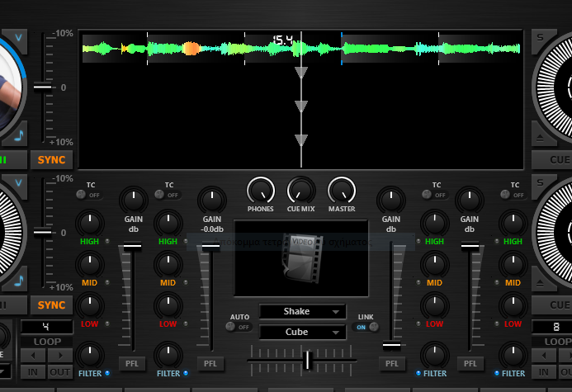Open the V dropdown on lower-left deck
572x392 pixels.
[x=18, y=182]
